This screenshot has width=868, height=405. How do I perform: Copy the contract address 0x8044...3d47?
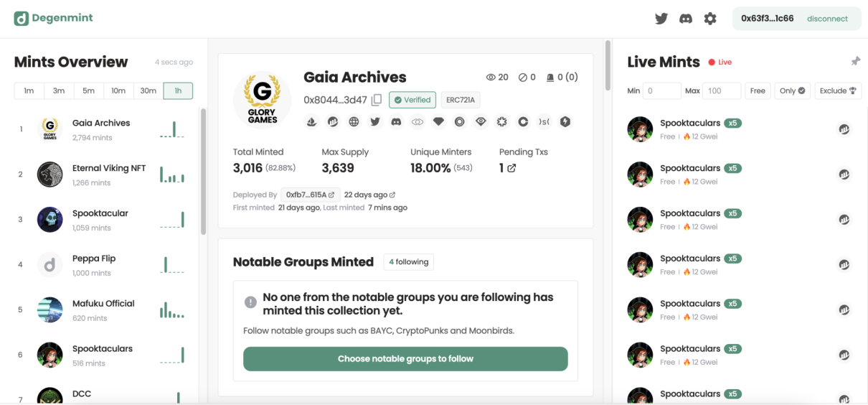click(x=377, y=100)
